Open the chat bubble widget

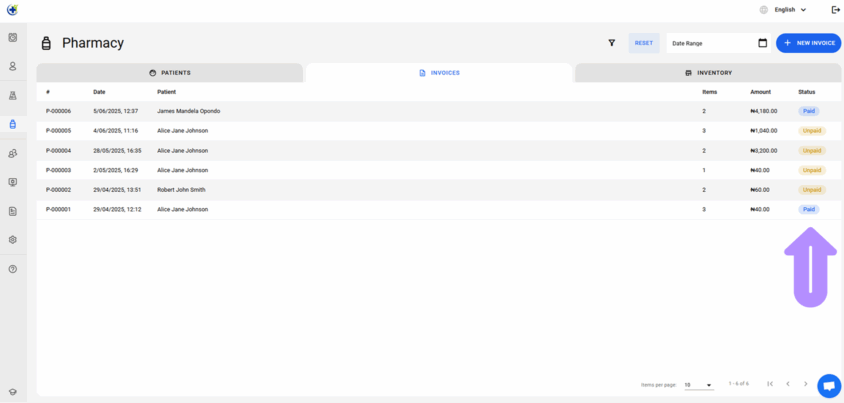click(x=829, y=386)
